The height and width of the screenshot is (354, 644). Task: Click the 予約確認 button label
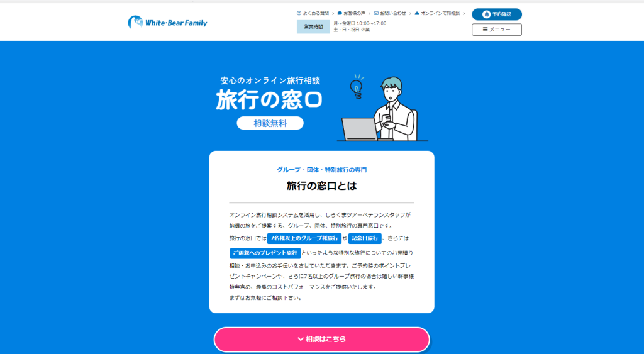click(502, 14)
